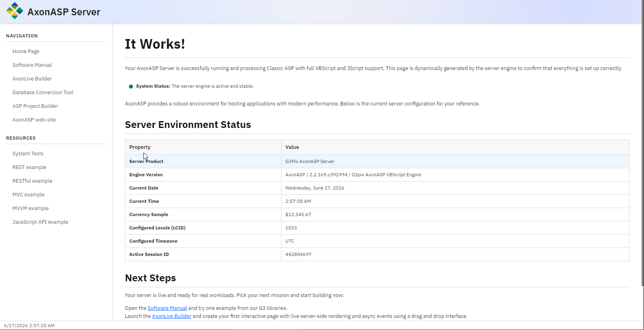The height and width of the screenshot is (330, 644).
Task: Select ASP Project Builder in sidebar
Action: pyautogui.click(x=35, y=106)
